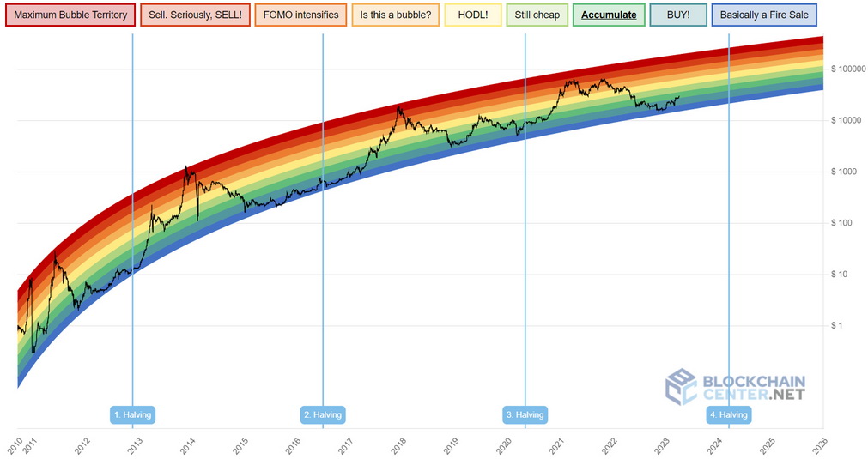Hide the FOMO intensifies band
The width and height of the screenshot is (868, 459).
pyautogui.click(x=300, y=15)
